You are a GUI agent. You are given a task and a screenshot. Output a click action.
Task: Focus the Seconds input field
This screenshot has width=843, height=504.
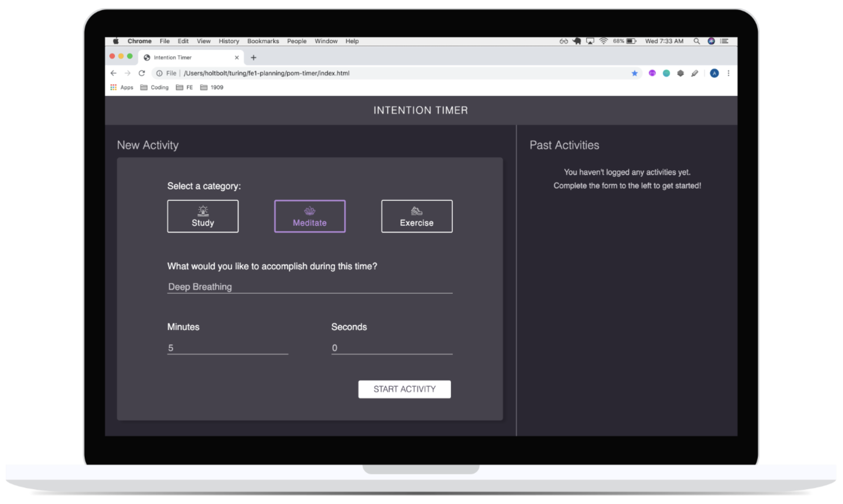point(391,348)
